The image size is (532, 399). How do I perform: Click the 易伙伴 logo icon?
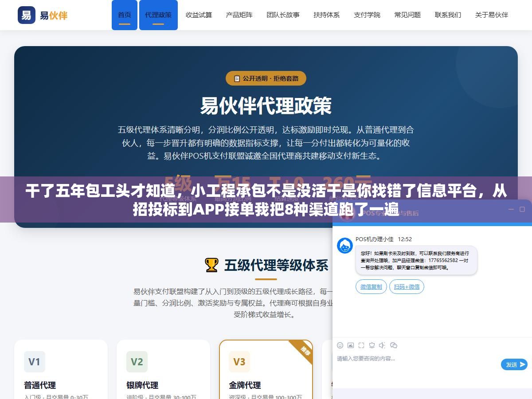[x=27, y=15]
